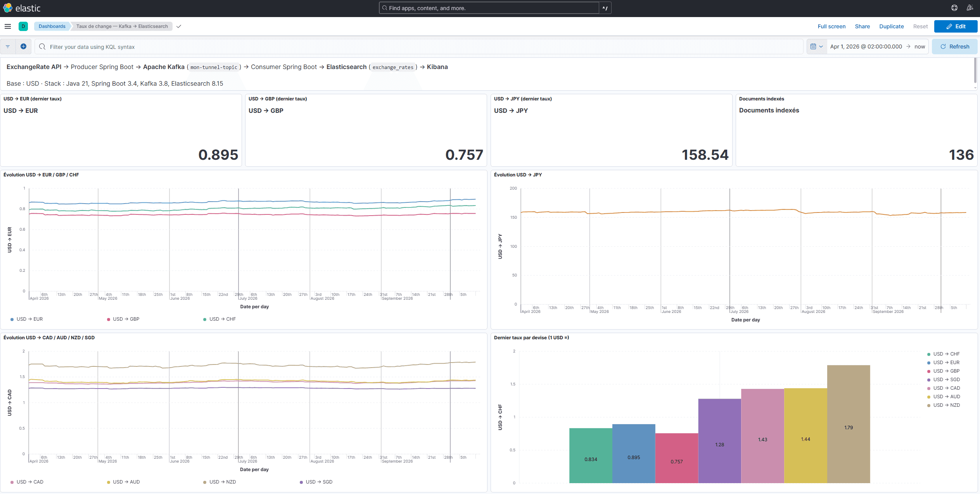Click the 1.28 SGD bar
The width and height of the screenshot is (980, 494).
719,441
